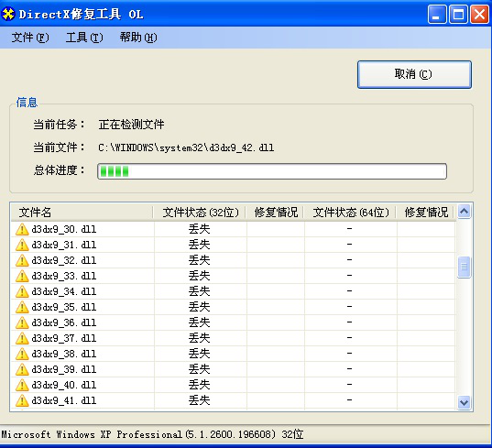Viewport: 492px width, 448px height.
Task: Select file name d3dx9_37.dll
Action: [64, 338]
